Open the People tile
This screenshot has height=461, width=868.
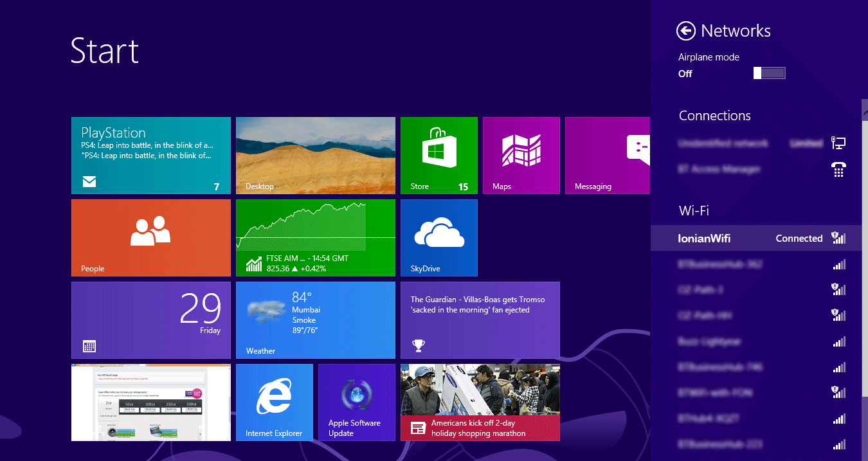(x=151, y=238)
